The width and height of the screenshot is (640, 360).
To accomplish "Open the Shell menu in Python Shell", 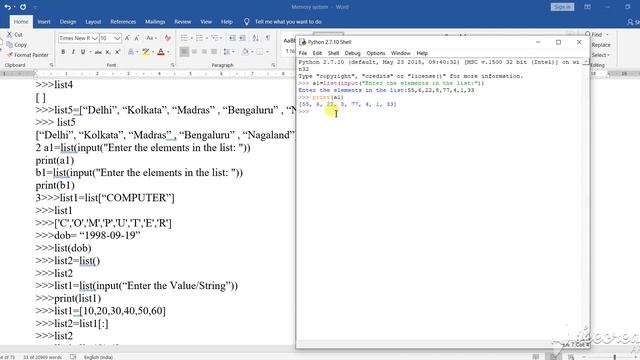I will tap(333, 53).
